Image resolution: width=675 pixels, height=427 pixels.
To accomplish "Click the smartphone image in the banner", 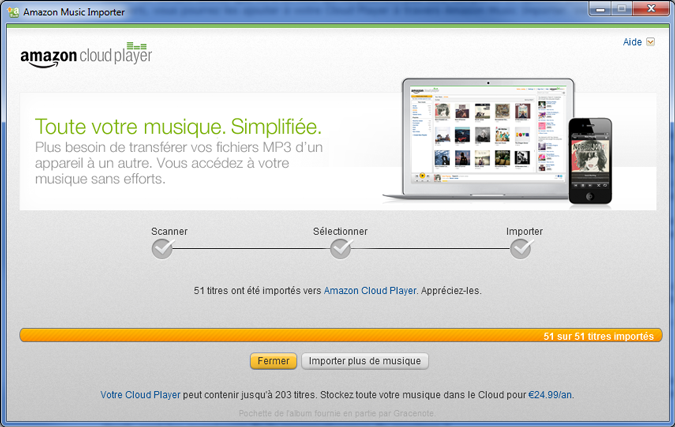I will click(x=590, y=160).
